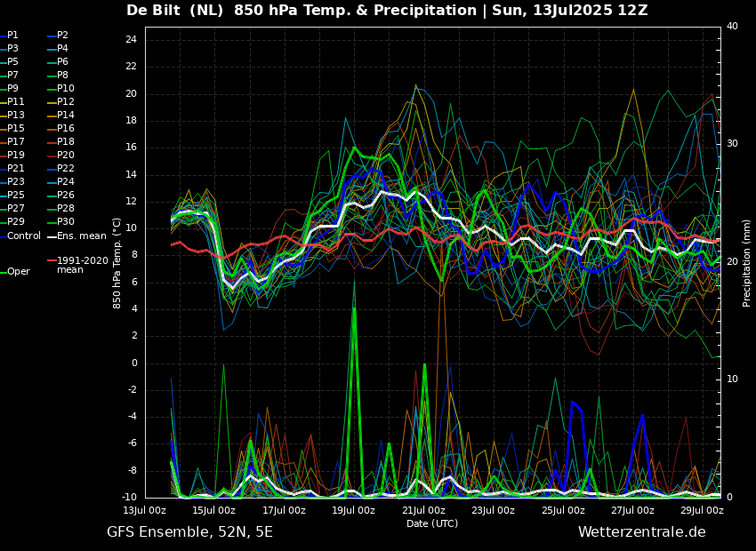
Task: Select the 1991-2020 mean legend entry
Action: 83,265
